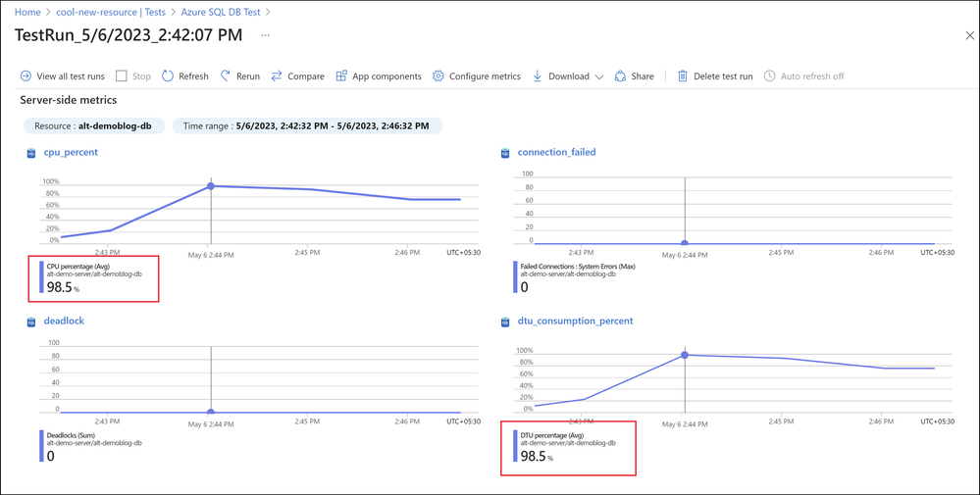Open Azure SQL DB Test breadcrumb
The width and height of the screenshot is (980, 495).
(x=221, y=12)
